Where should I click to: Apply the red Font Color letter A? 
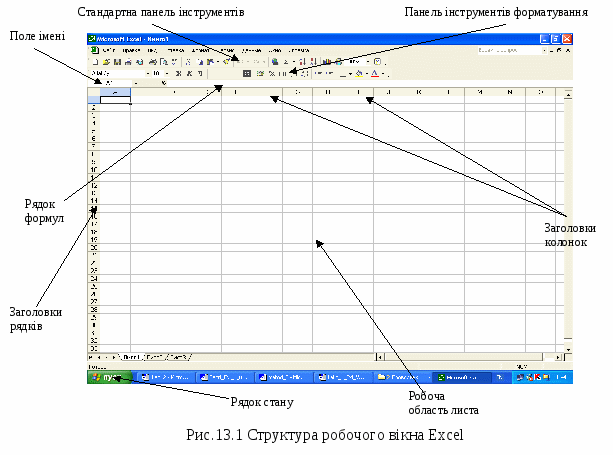tap(375, 73)
